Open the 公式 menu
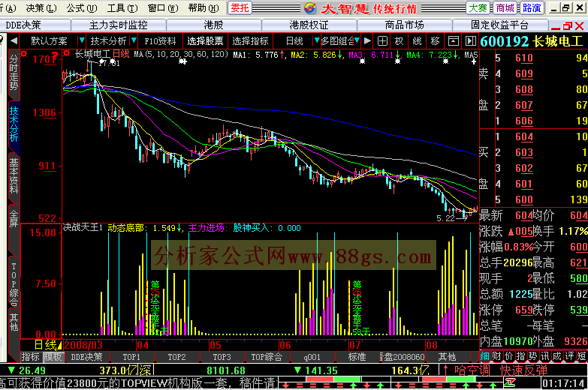The height and width of the screenshot is (390, 588). coord(82,7)
